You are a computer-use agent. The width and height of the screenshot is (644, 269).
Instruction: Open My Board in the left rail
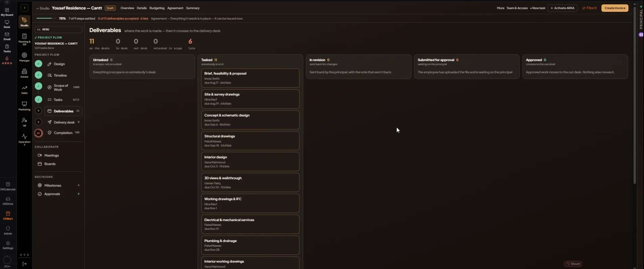point(7,12)
